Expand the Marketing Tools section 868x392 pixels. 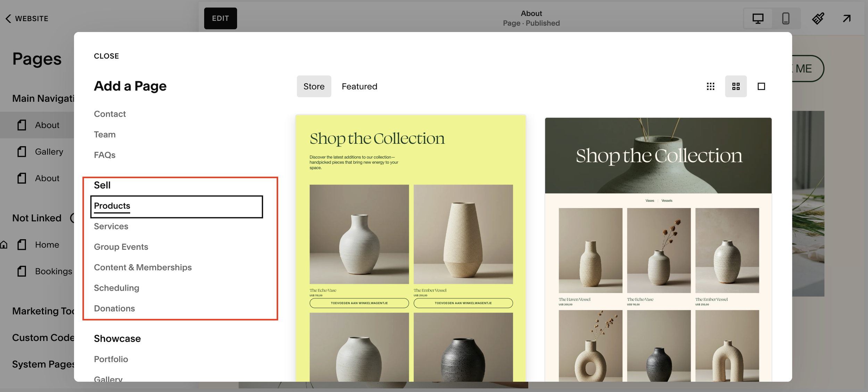[43, 311]
